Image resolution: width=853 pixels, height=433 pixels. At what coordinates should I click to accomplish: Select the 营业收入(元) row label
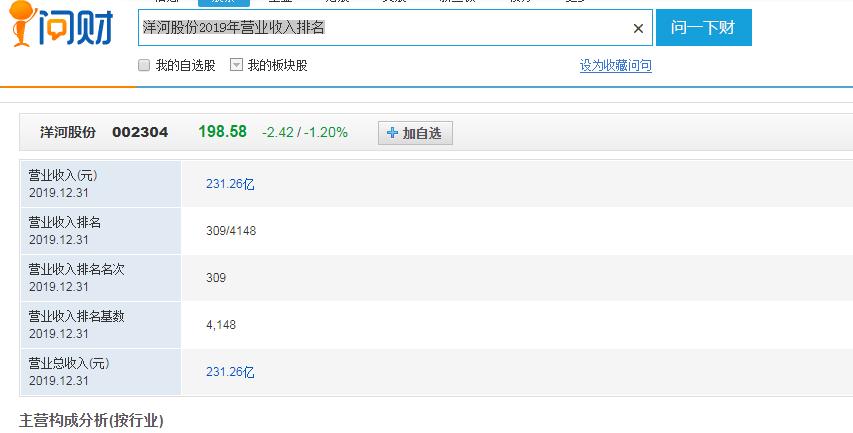[x=63, y=176]
